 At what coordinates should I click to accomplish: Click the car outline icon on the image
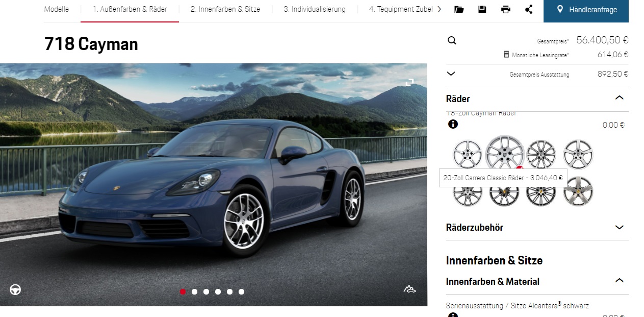point(410,289)
